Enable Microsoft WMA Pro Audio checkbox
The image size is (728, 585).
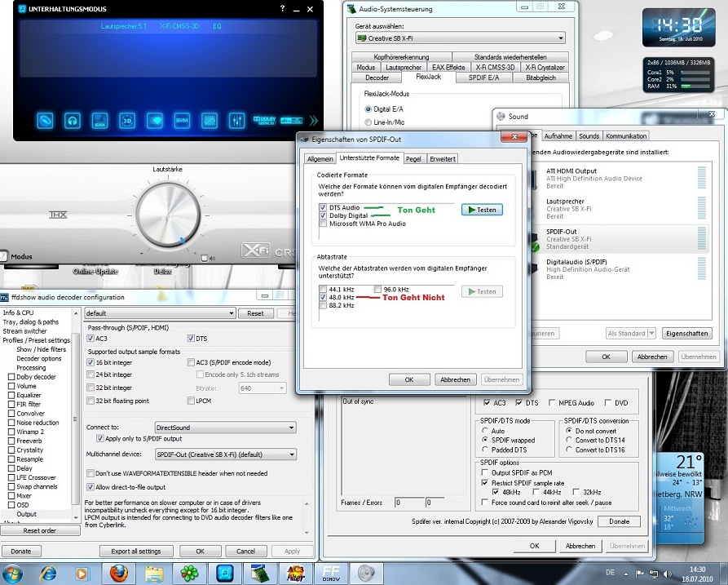click(323, 224)
